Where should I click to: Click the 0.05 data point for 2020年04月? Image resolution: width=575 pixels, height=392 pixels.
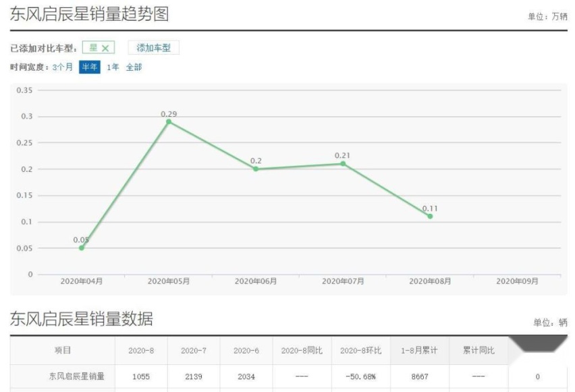tap(82, 248)
